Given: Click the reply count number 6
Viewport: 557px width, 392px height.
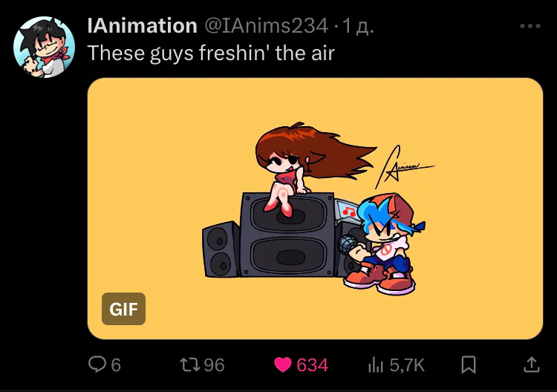Looking at the screenshot, I should (x=116, y=365).
